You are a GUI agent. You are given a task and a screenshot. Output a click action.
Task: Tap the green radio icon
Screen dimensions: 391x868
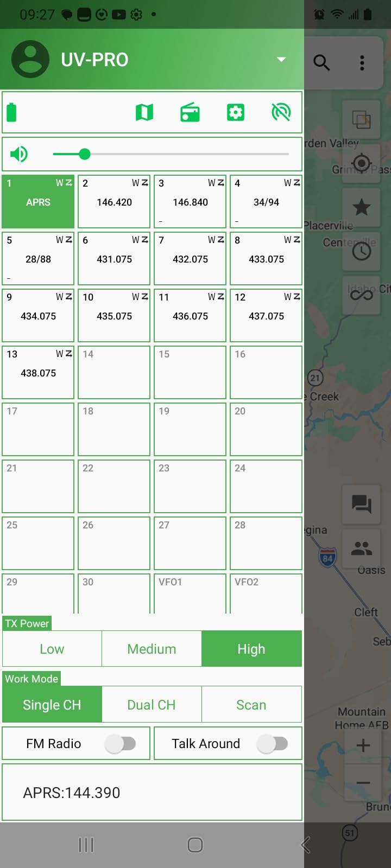point(190,112)
